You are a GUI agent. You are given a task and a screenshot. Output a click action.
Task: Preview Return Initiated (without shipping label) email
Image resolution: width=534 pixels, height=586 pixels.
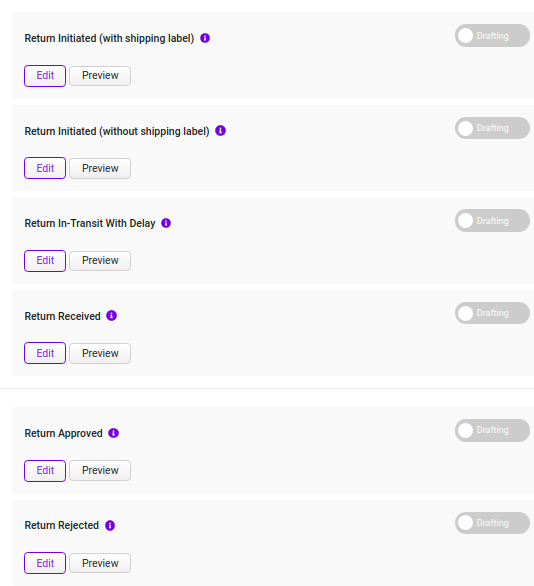coord(100,169)
